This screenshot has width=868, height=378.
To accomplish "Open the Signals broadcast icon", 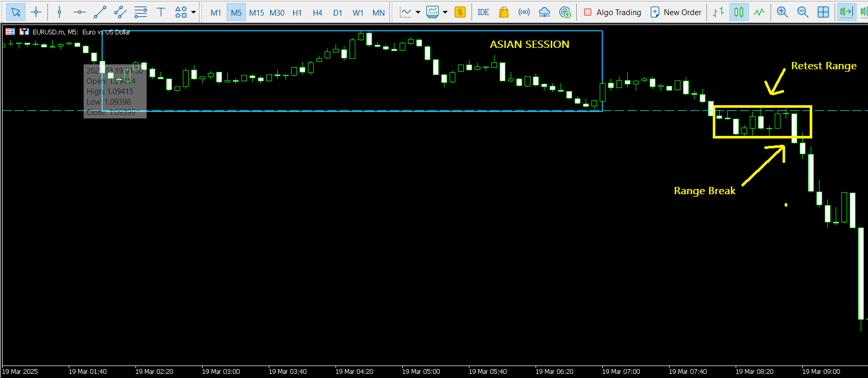I will tap(524, 12).
